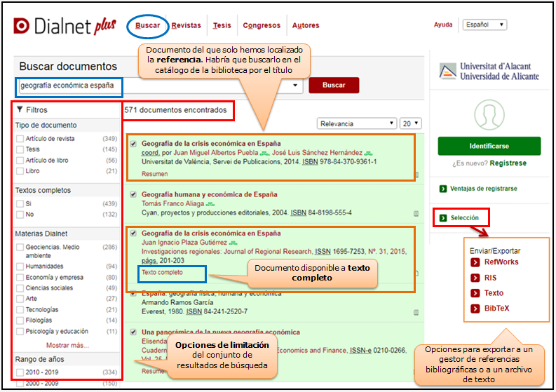Open the Español language dropdown
This screenshot has height=392, width=556.
point(484,25)
